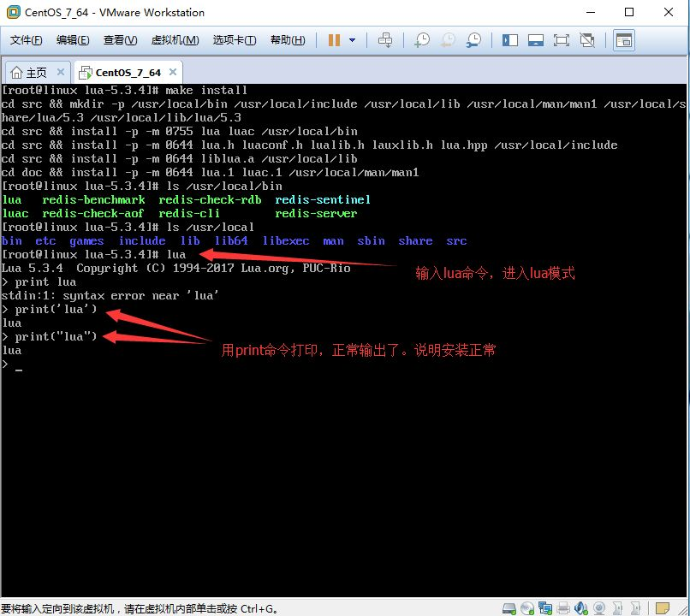The image size is (690, 616).
Task: Click the 'etc' directory name
Action: point(45,240)
